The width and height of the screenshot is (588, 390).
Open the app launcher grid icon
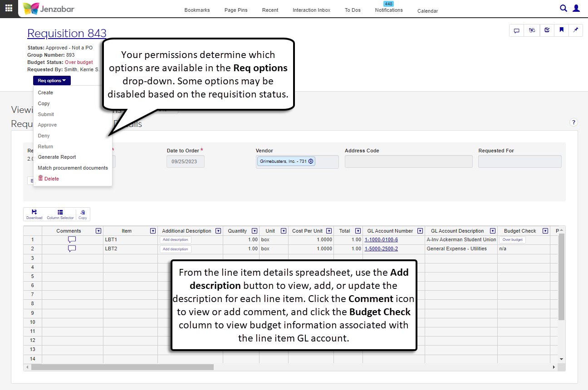click(9, 8)
